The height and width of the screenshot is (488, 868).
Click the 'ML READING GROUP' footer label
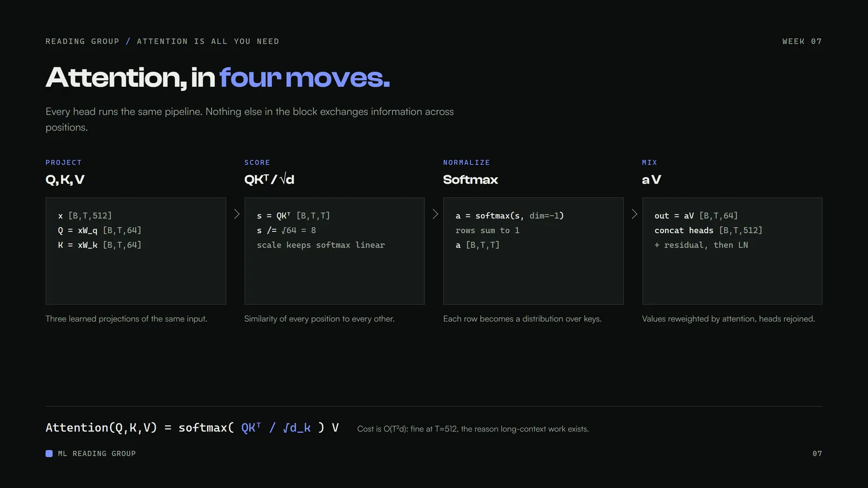pos(97,453)
